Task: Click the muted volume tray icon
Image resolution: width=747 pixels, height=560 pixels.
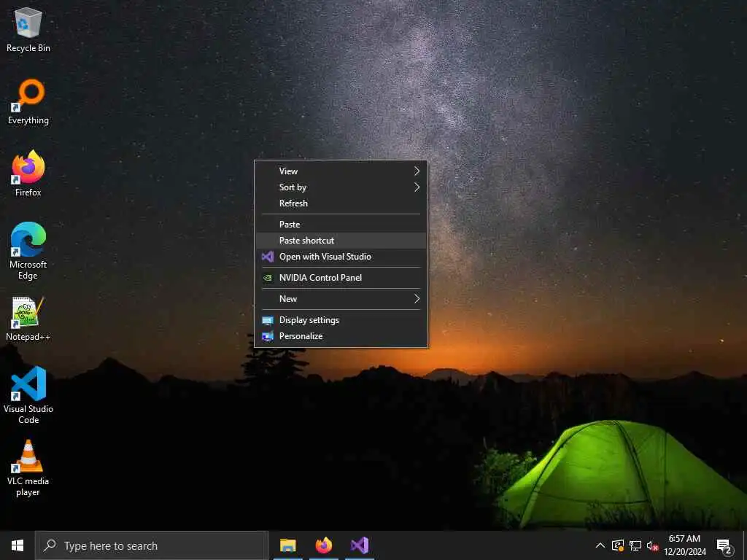Action: pos(652,545)
